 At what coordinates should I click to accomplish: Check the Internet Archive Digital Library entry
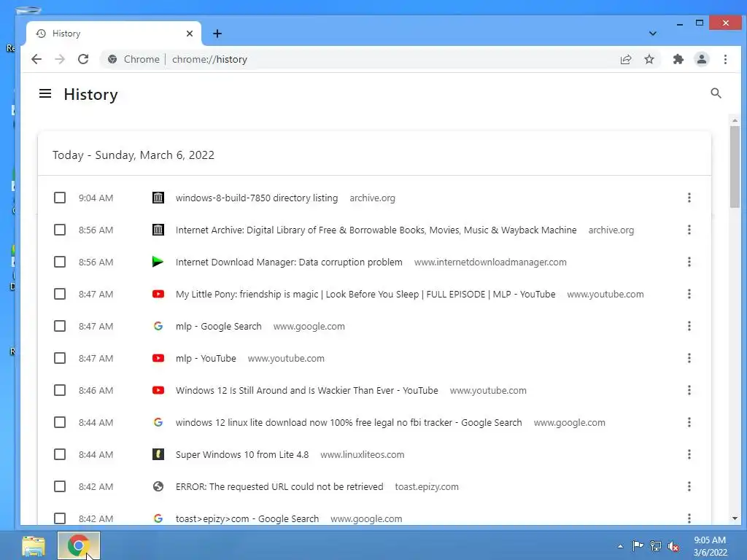coord(60,230)
